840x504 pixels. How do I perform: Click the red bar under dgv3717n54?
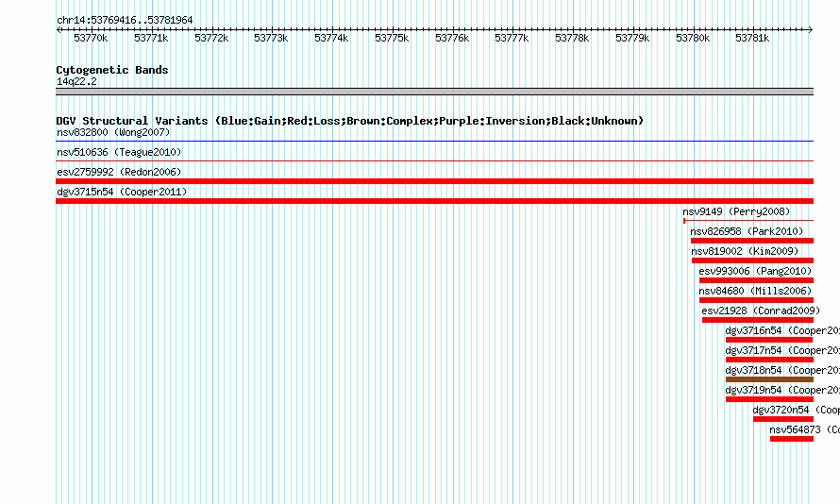tap(769, 360)
